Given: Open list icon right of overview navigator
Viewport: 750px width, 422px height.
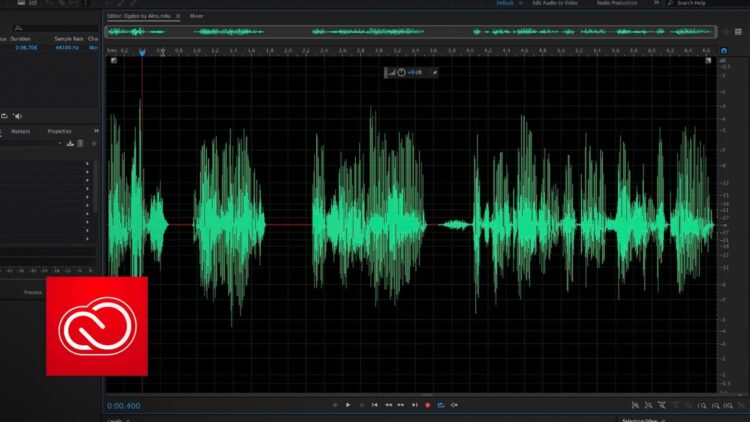Looking at the screenshot, I should point(738,32).
